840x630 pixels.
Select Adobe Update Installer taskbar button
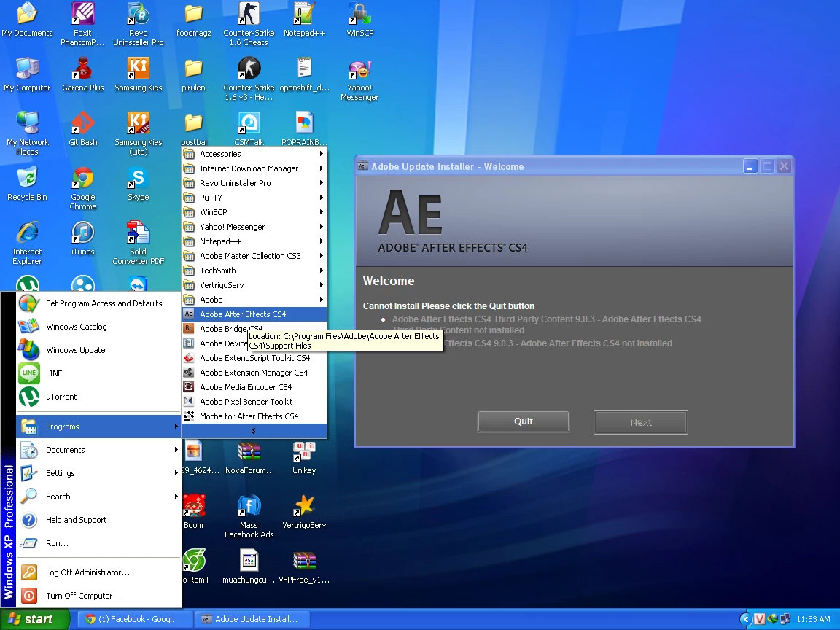[x=252, y=619]
